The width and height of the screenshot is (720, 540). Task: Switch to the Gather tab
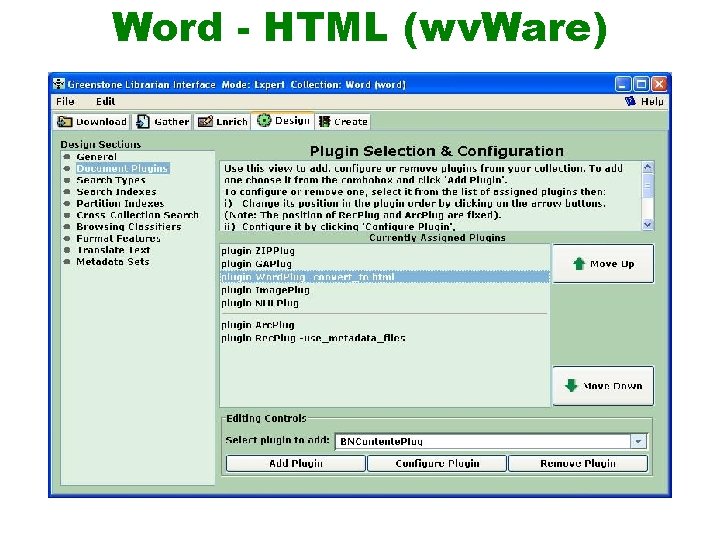(163, 122)
